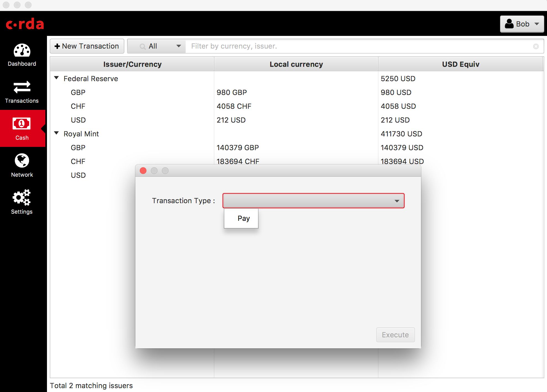
Task: Select the Cash banknote icon
Action: coord(22,124)
